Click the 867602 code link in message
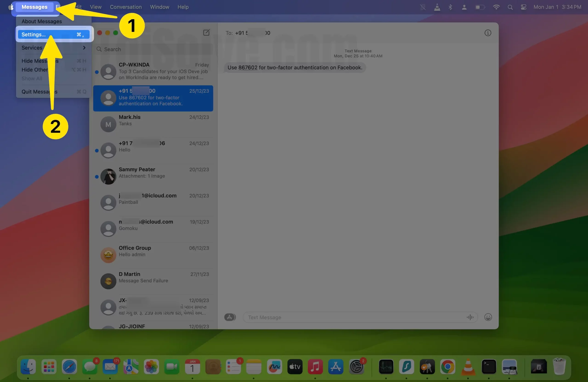The width and height of the screenshot is (588, 382). pyautogui.click(x=248, y=68)
